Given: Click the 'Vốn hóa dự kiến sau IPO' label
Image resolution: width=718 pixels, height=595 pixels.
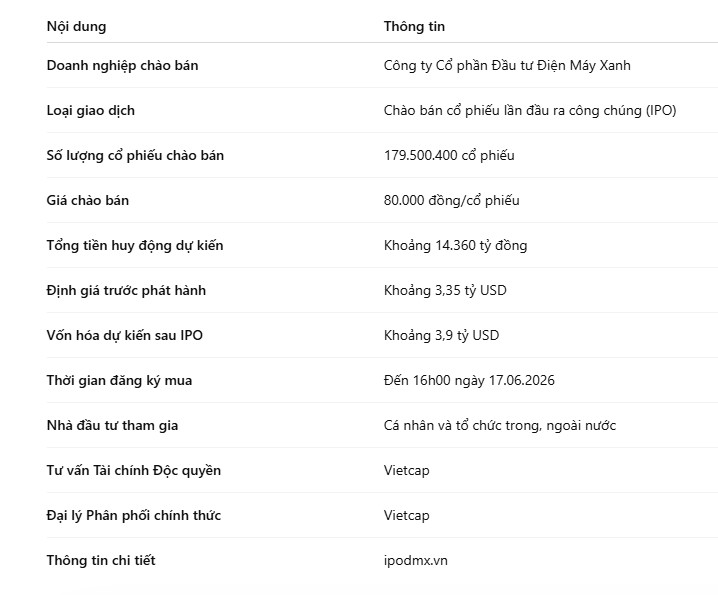Looking at the screenshot, I should [125, 335].
